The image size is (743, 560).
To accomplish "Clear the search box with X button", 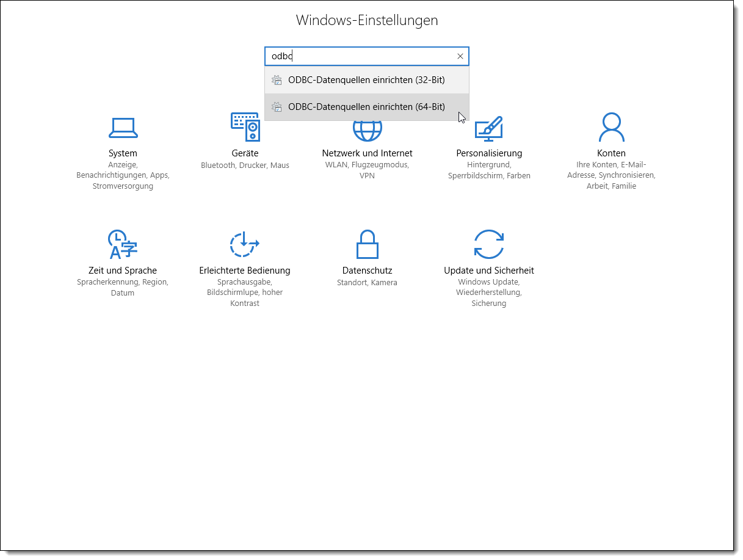I will (460, 56).
